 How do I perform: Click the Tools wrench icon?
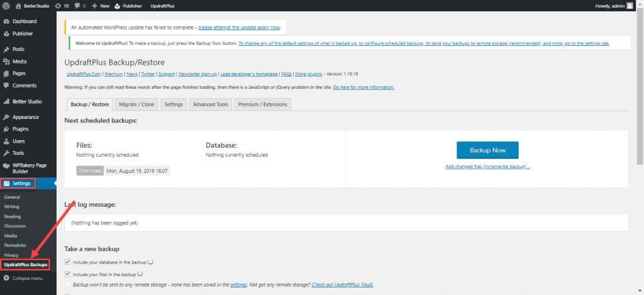point(6,153)
